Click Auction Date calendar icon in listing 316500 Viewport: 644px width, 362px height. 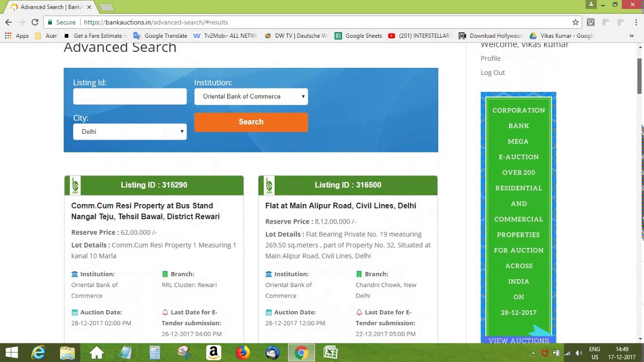click(269, 312)
